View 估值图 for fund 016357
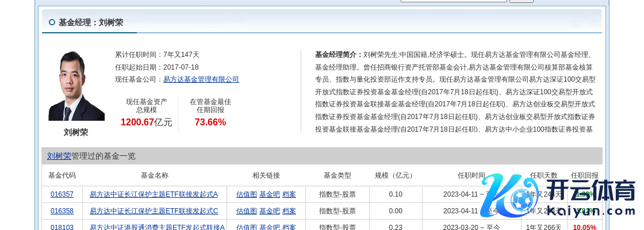The width and height of the screenshot is (644, 230). pyautogui.click(x=247, y=194)
